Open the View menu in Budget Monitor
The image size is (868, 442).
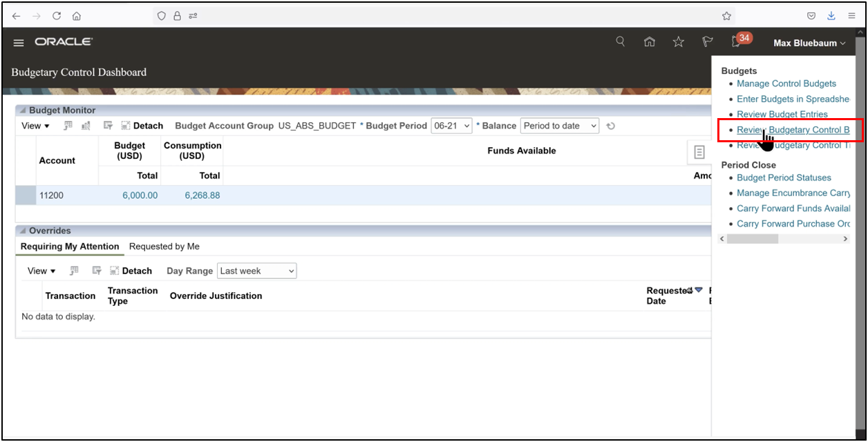click(x=35, y=126)
